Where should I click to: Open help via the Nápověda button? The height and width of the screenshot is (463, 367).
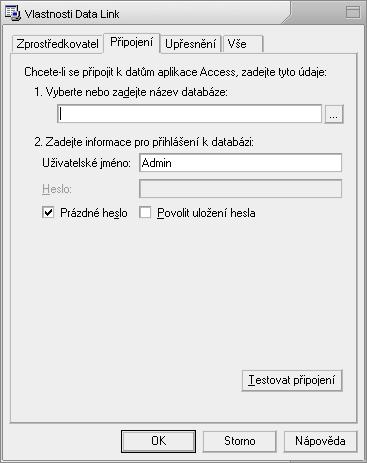coord(320,441)
